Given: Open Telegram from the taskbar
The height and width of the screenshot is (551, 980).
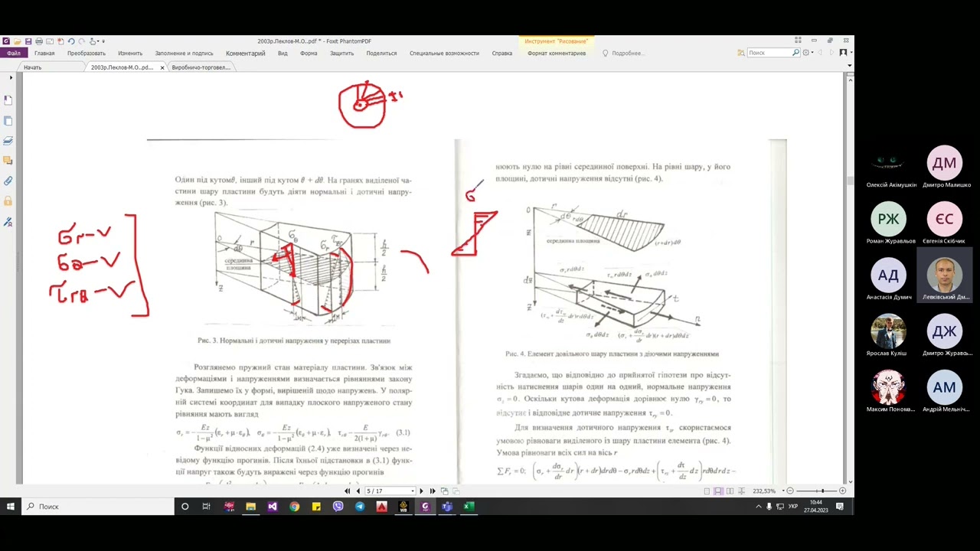Looking at the screenshot, I should tap(360, 506).
